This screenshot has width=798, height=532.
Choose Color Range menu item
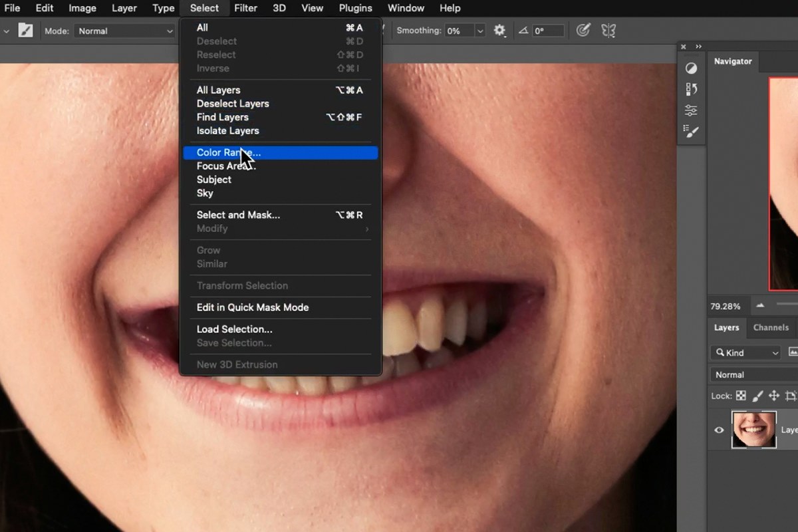[280, 152]
